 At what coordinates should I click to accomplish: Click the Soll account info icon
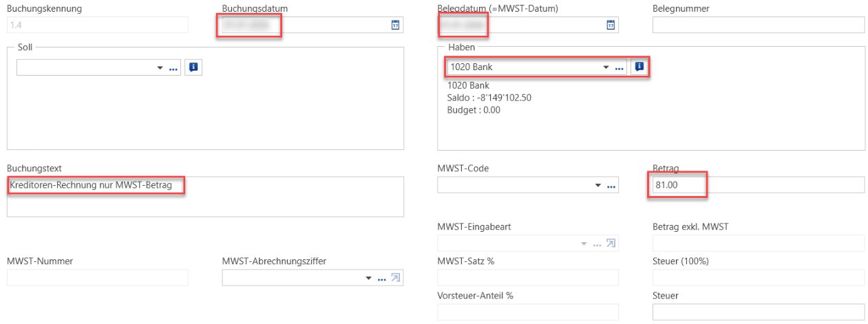[x=193, y=67]
